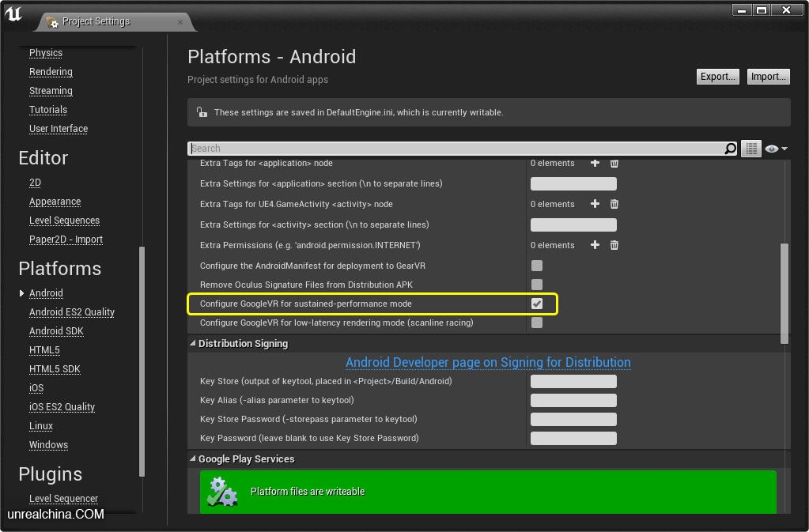This screenshot has width=809, height=532.
Task: Toggle the property matrix grid view icon
Action: coord(751,149)
